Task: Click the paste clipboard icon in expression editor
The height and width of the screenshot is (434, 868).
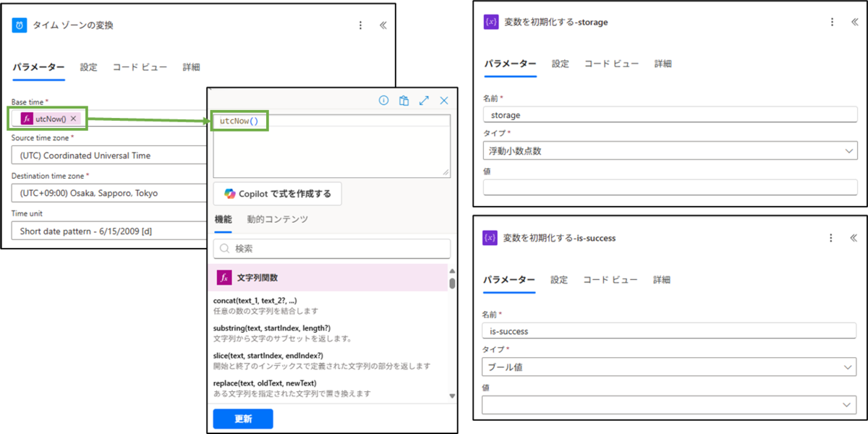Action: (x=404, y=101)
